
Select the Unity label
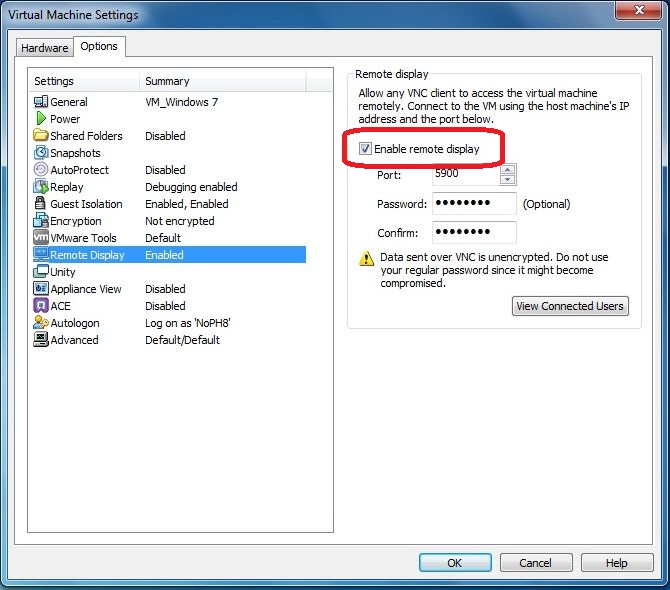click(63, 272)
